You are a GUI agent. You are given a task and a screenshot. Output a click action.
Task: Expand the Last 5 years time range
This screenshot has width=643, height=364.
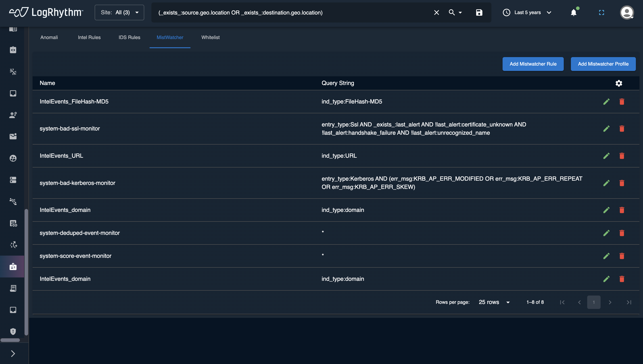[x=527, y=12]
